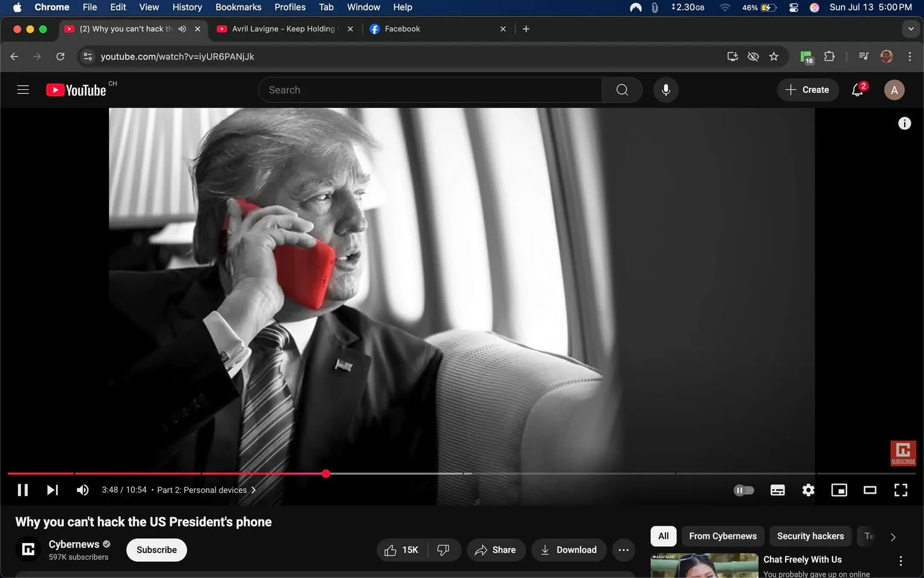Enter fullscreen mode

coord(900,490)
